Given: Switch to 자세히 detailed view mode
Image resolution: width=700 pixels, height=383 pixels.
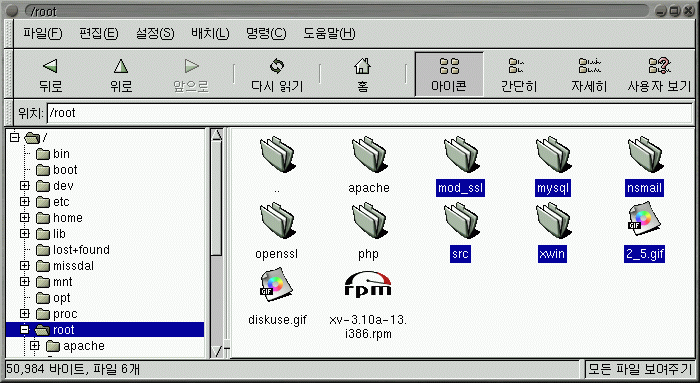Looking at the screenshot, I should click(x=589, y=75).
